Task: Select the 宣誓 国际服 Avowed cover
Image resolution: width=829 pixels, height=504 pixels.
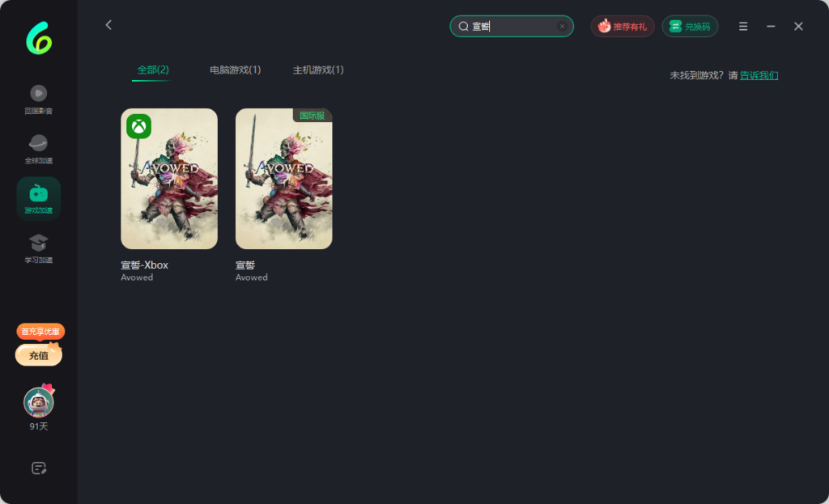Action: click(x=284, y=179)
